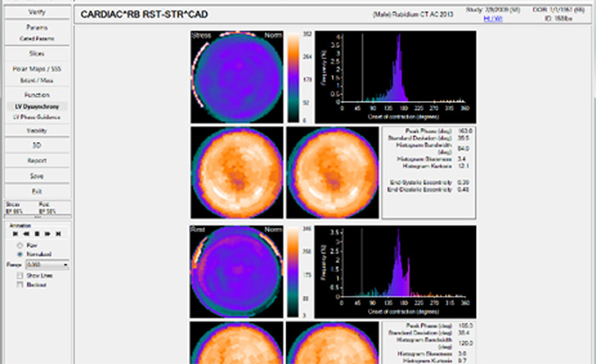This screenshot has width=596, height=364.
Task: Click the Stress phase polar map
Action: pyautogui.click(x=235, y=77)
